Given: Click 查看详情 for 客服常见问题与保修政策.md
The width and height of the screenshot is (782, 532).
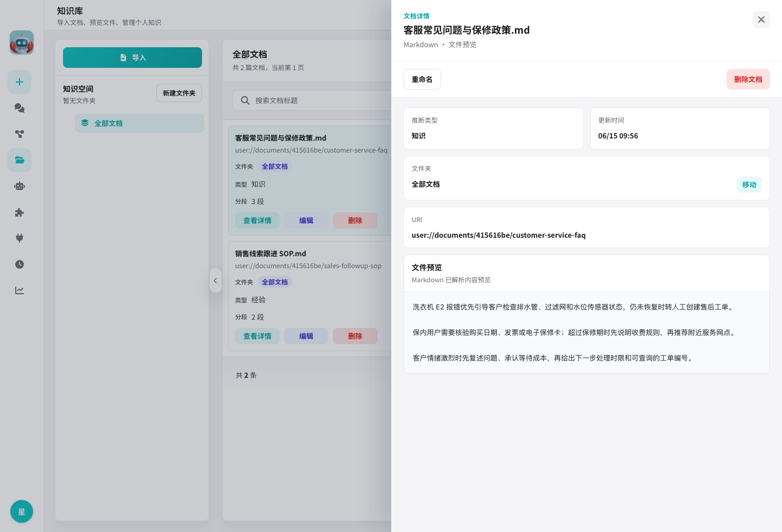Looking at the screenshot, I should pyautogui.click(x=257, y=220).
